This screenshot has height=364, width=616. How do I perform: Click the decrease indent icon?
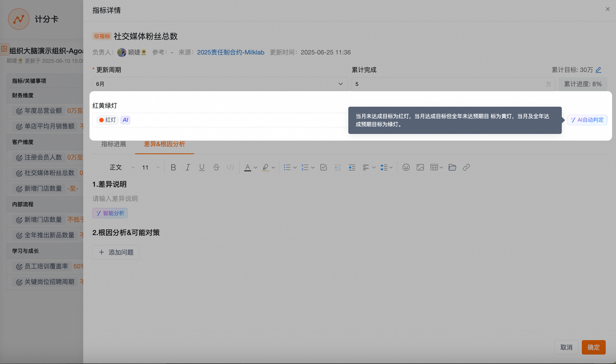click(x=338, y=167)
